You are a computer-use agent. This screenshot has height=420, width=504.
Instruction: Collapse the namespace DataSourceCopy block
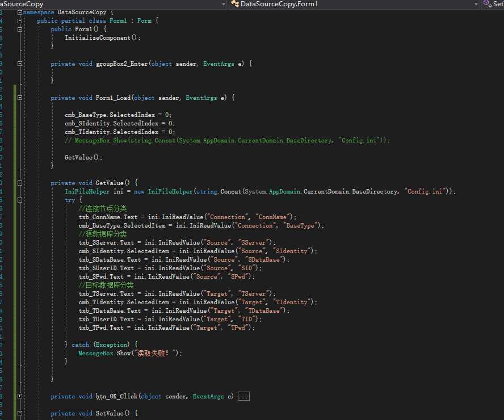coord(20,12)
